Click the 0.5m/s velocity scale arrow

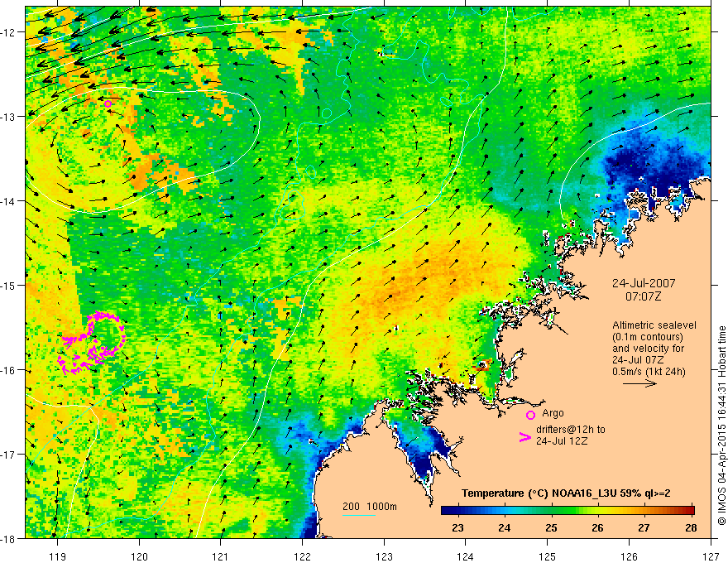[x=639, y=383]
